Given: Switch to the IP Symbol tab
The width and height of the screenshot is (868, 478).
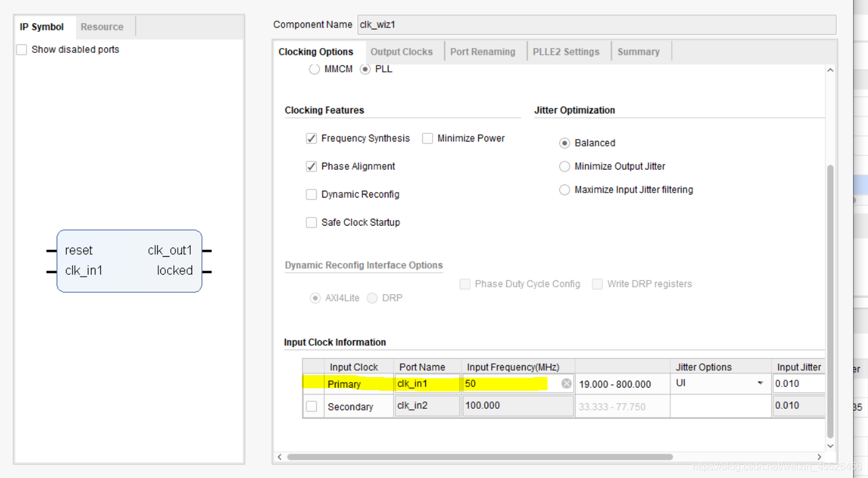Looking at the screenshot, I should click(42, 27).
